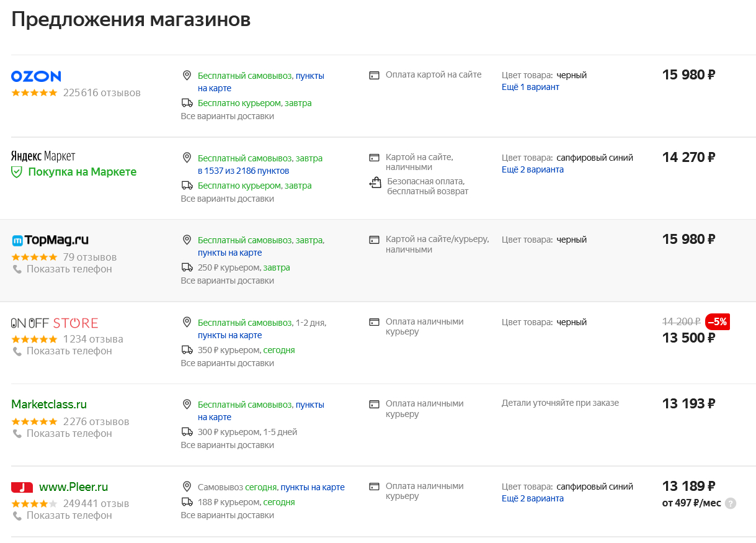Expand 'Ещё 2 варианта' in Яндекс Маркет row
This screenshot has width=756, height=543.
(532, 169)
